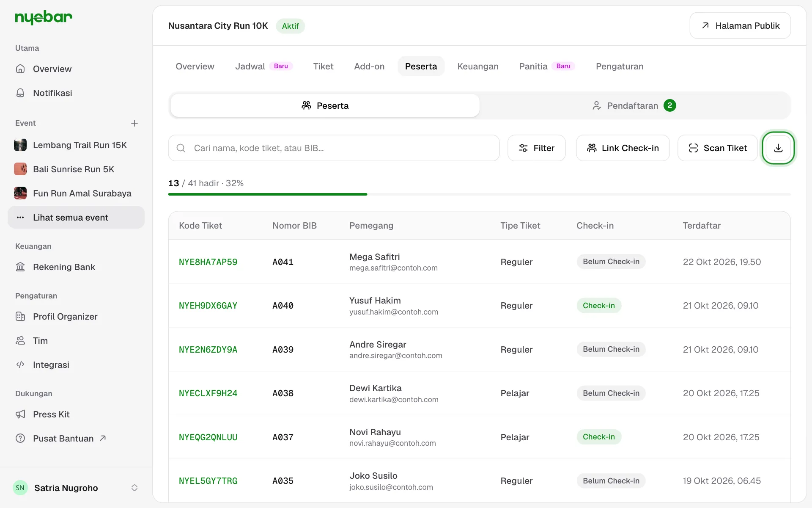Open Fun Run Amal Surabaya event
This screenshot has height=508, width=812.
76,193
